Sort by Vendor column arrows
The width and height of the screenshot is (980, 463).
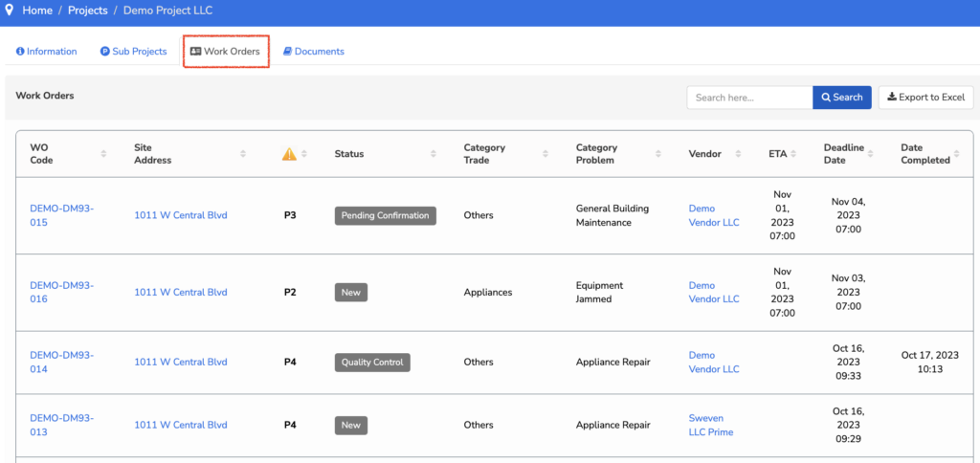[x=739, y=154]
